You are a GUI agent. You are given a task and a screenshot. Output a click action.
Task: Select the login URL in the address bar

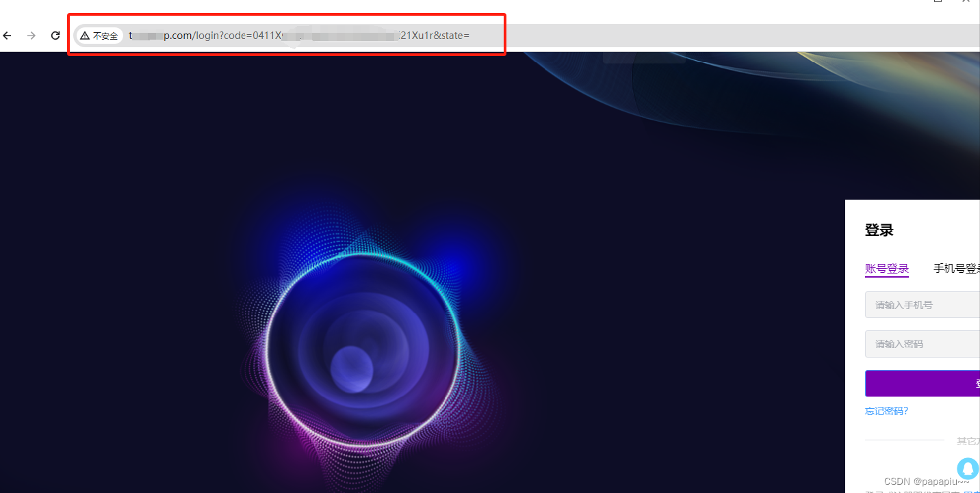tap(299, 36)
